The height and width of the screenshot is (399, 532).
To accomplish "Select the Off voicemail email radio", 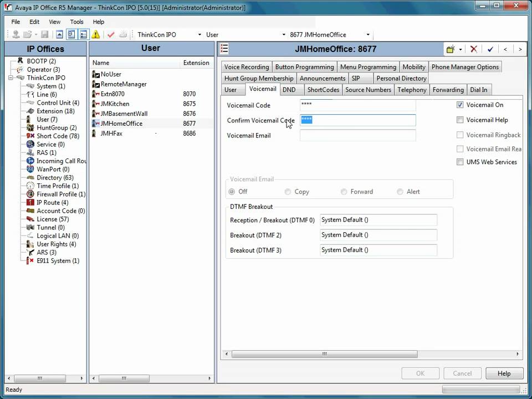I will click(x=232, y=192).
